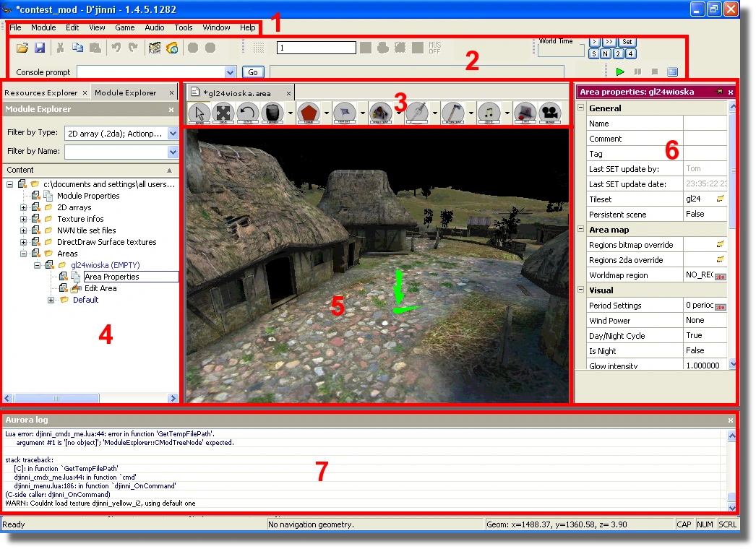Select the music note sound tool

point(489,113)
